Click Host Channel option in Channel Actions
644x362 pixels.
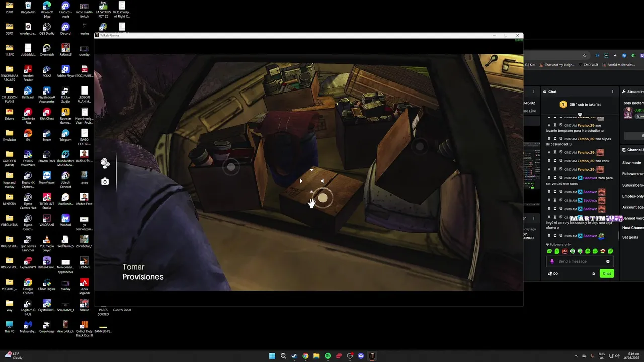pyautogui.click(x=633, y=228)
